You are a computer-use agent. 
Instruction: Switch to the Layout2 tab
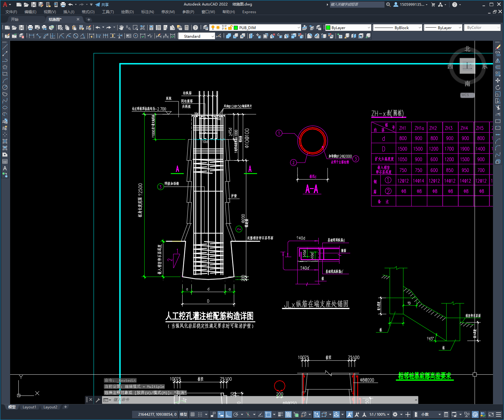point(50,407)
